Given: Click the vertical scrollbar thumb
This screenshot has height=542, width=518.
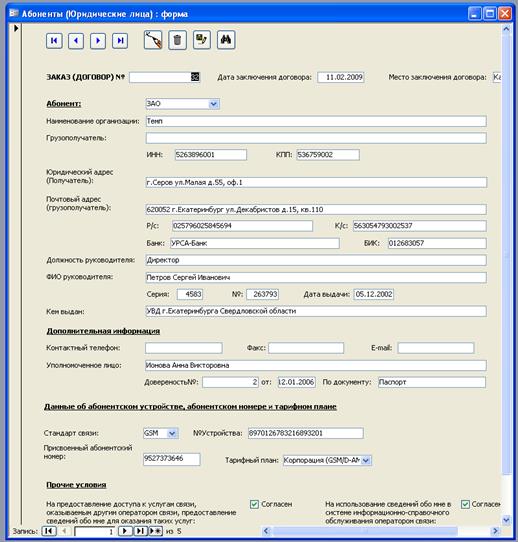Looking at the screenshot, I should click(x=506, y=254).
